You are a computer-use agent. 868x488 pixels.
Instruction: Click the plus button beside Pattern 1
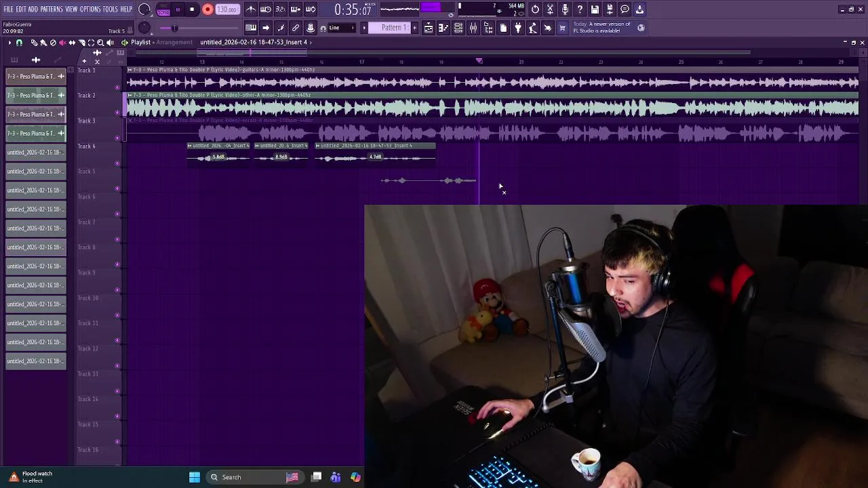point(415,28)
